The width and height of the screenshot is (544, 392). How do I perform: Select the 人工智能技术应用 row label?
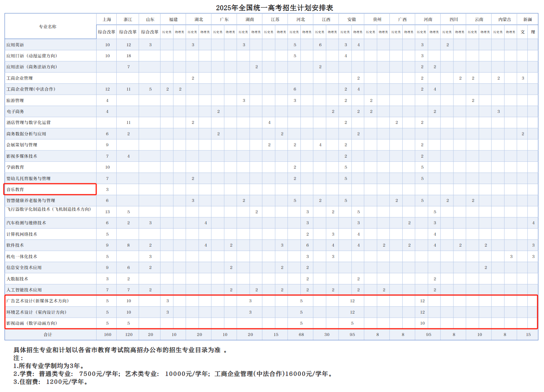pyautogui.click(x=24, y=290)
